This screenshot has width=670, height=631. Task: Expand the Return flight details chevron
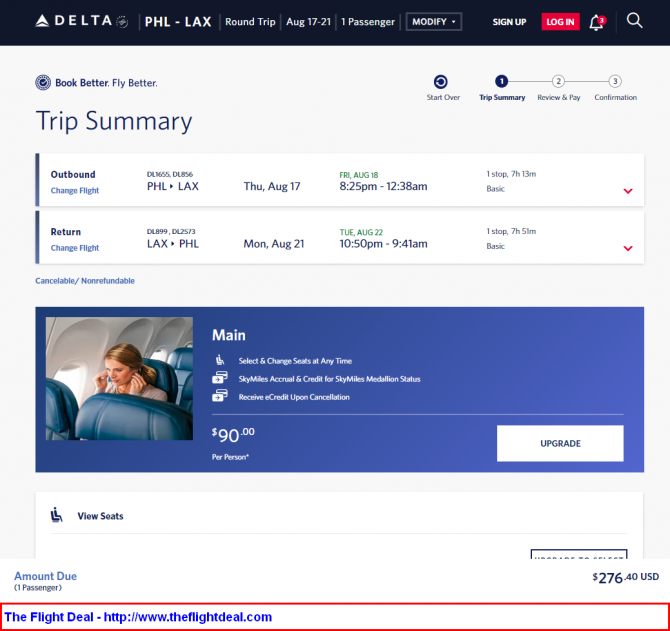628,248
